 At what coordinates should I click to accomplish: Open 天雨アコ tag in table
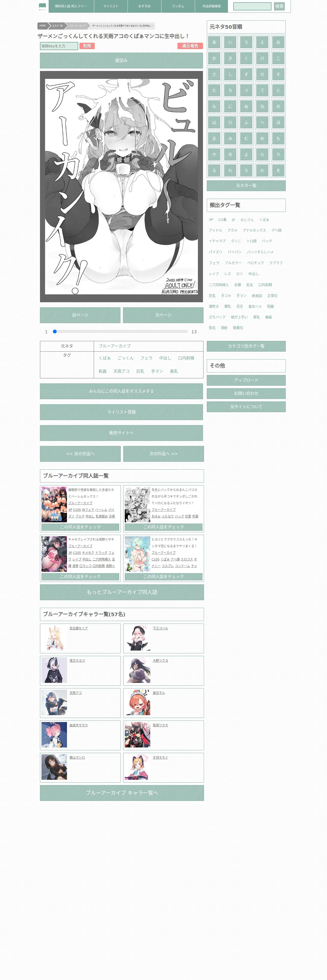point(121,371)
